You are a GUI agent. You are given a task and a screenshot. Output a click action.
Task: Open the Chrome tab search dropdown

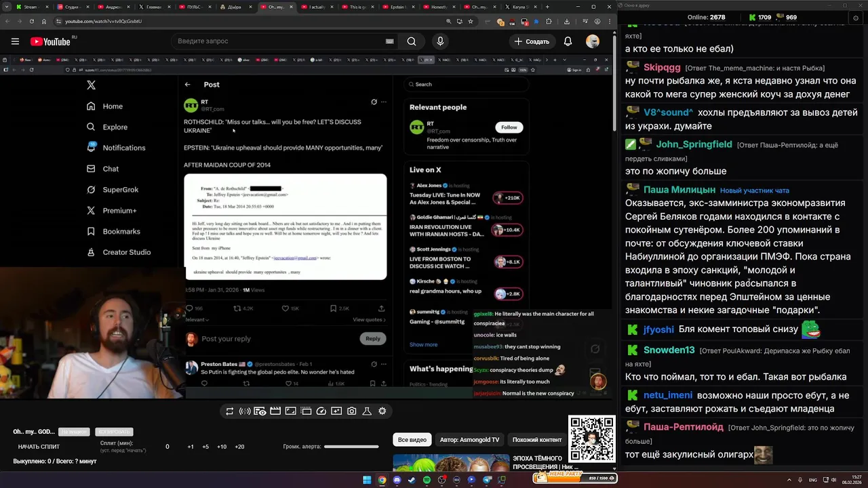7,7
